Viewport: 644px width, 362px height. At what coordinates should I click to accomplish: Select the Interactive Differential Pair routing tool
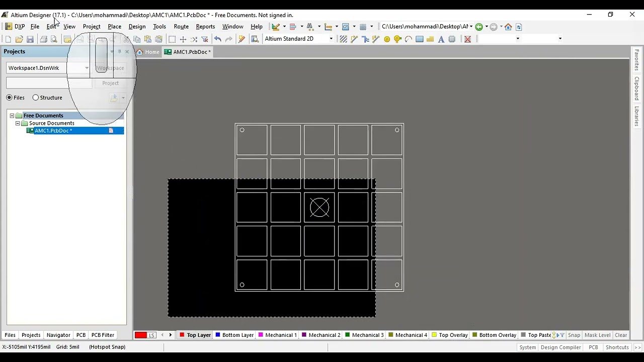(376, 39)
